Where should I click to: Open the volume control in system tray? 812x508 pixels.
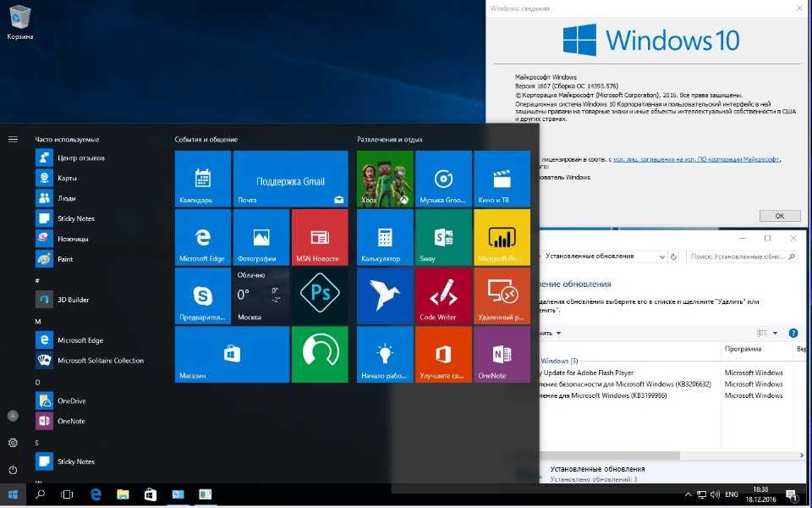pyautogui.click(x=716, y=495)
